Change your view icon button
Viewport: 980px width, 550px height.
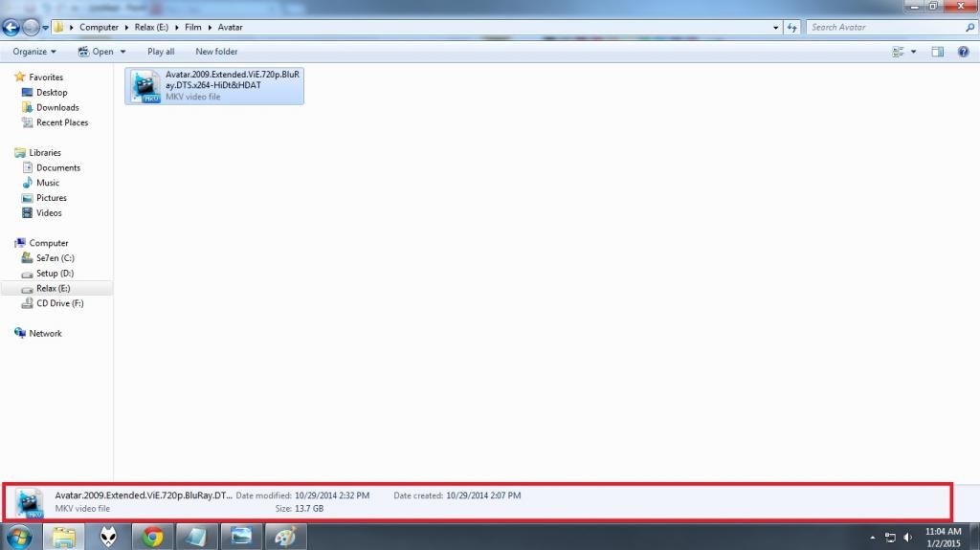click(x=898, y=52)
